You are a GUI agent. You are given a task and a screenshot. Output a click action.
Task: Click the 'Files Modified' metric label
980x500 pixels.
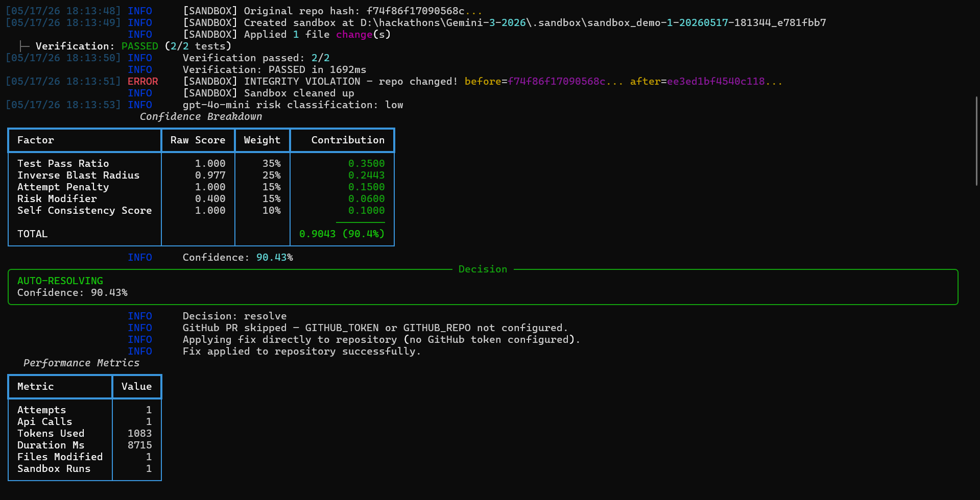[60, 457]
